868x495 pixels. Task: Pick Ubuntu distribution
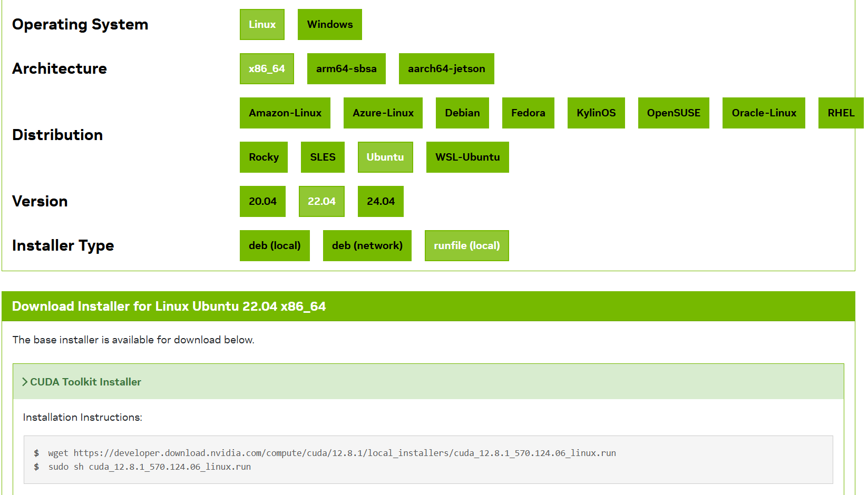385,157
